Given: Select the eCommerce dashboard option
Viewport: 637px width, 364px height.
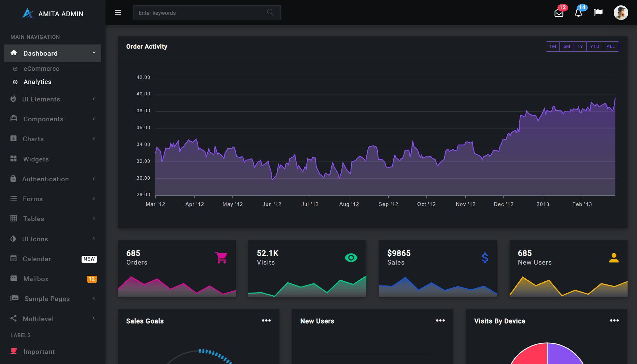Looking at the screenshot, I should click(x=41, y=69).
